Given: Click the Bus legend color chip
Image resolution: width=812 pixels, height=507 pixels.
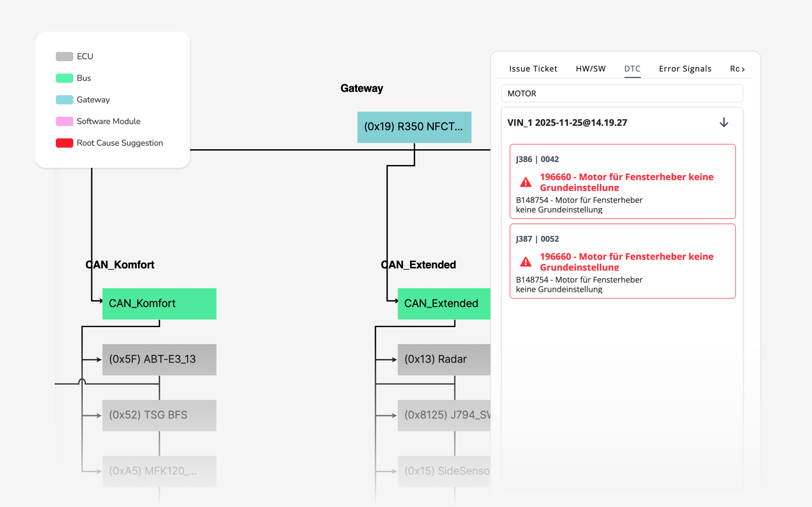Looking at the screenshot, I should point(64,78).
